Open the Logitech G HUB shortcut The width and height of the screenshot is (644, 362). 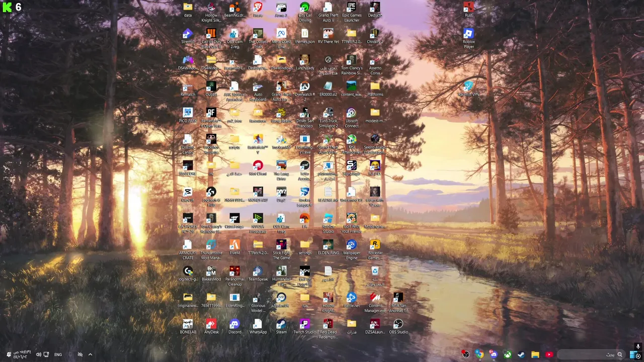211,198
